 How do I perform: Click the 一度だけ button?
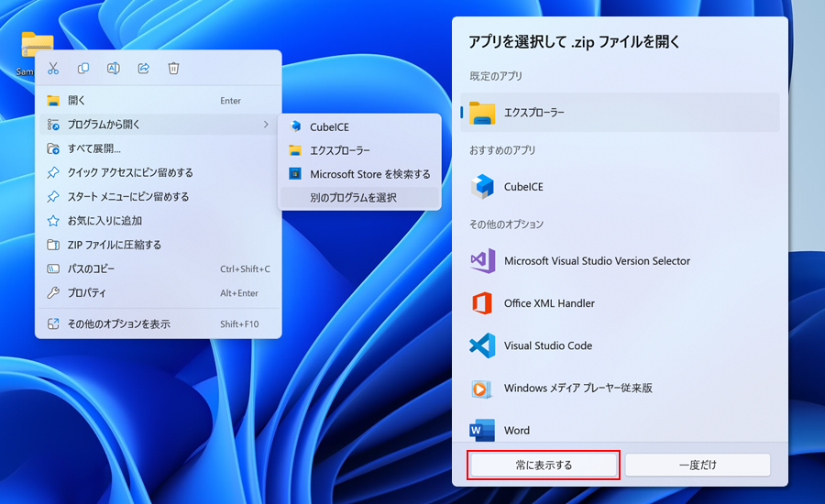pos(698,466)
